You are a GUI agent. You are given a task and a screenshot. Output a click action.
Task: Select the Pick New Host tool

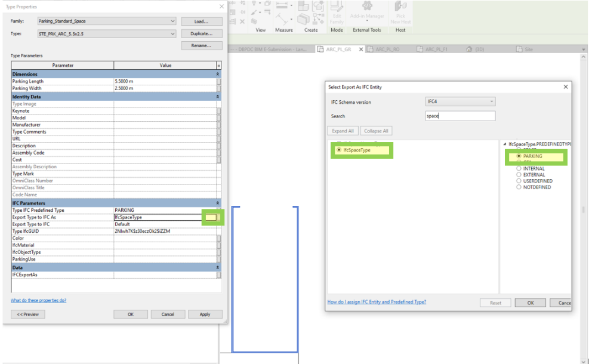pos(400,9)
